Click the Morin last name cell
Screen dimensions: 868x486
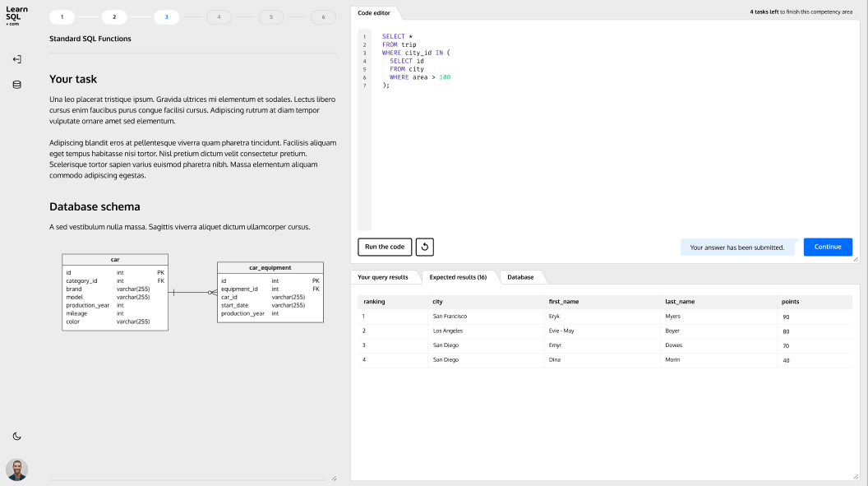(672, 360)
